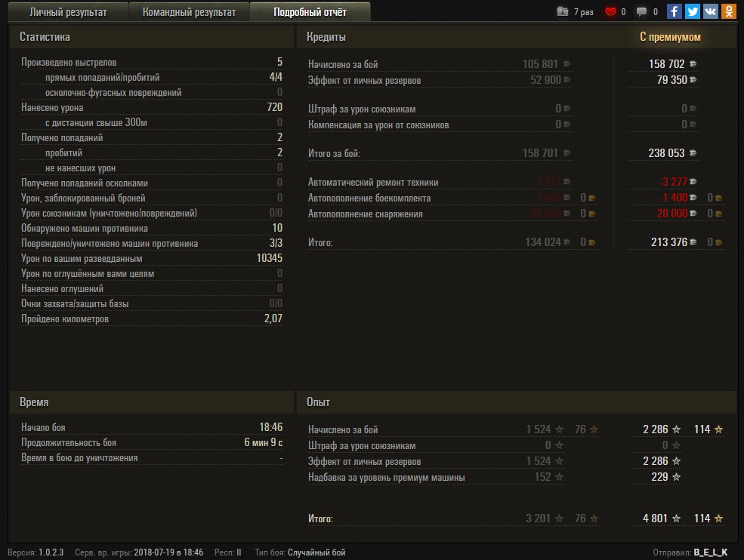Image resolution: width=744 pixels, height=560 pixels.
Task: Click the 7 раз replay count
Action: pyautogui.click(x=584, y=12)
